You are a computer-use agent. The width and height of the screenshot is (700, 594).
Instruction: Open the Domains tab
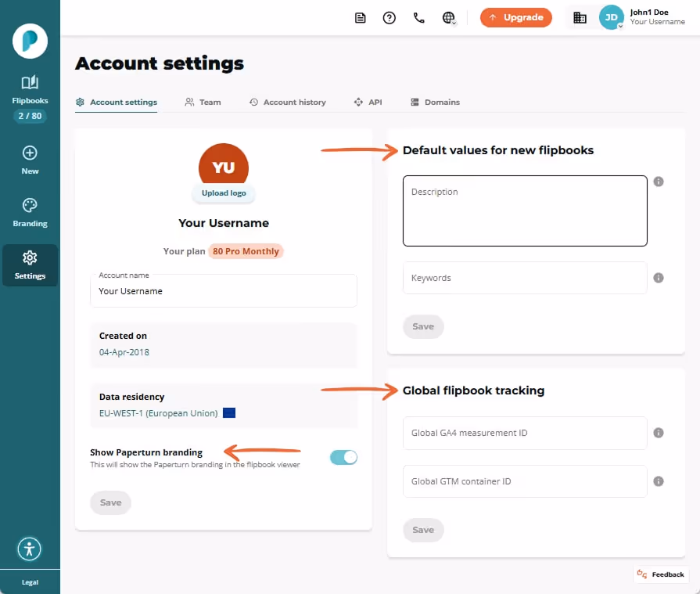tap(436, 103)
